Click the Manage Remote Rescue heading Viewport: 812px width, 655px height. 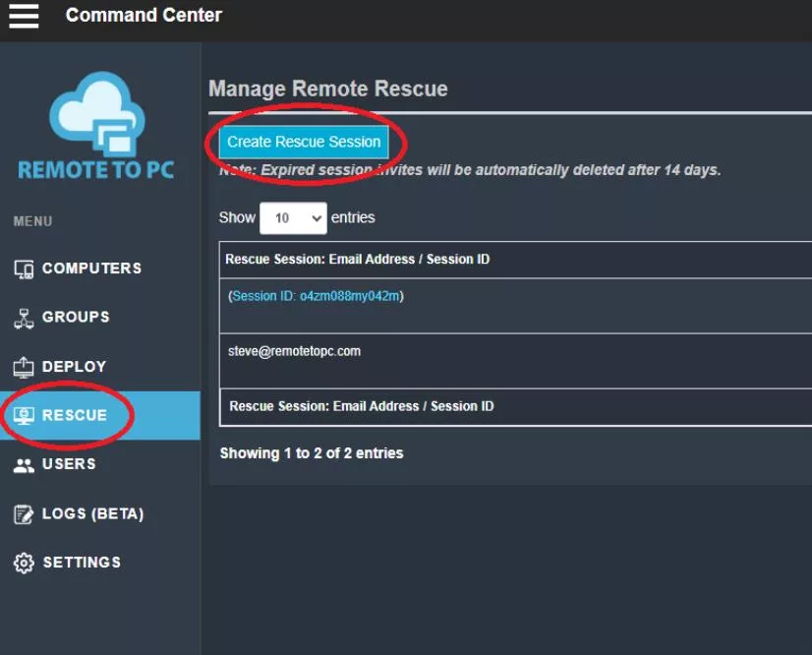coord(328,89)
